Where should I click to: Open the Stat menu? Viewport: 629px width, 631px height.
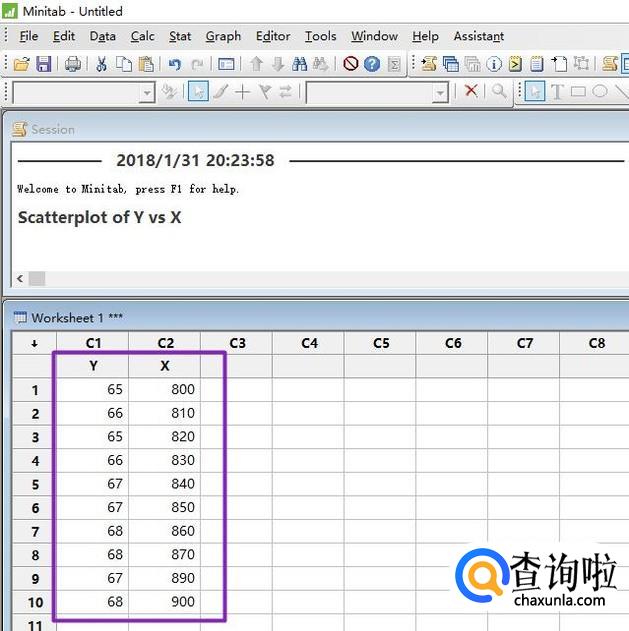pos(180,36)
